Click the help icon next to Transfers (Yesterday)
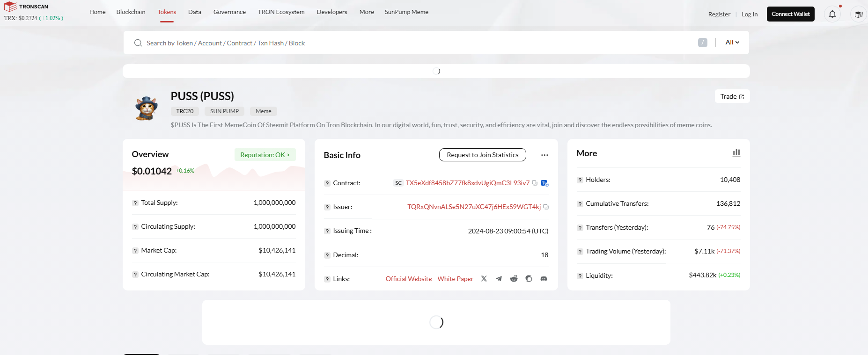The width and height of the screenshot is (868, 355). (x=580, y=228)
